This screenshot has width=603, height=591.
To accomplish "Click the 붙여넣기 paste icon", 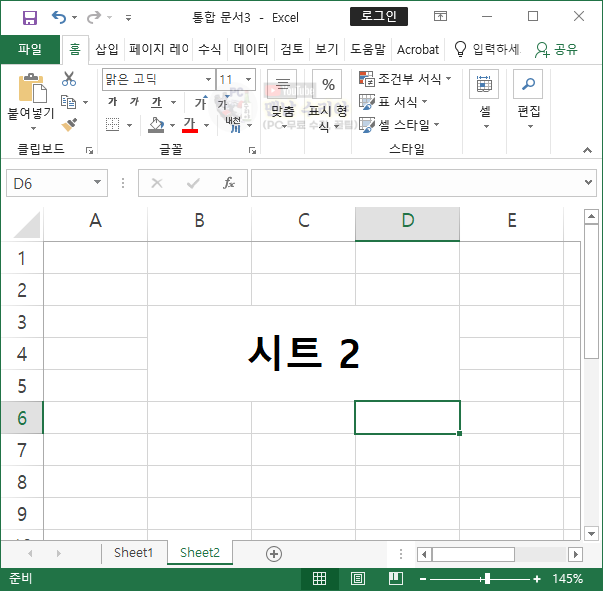I will [x=32, y=88].
